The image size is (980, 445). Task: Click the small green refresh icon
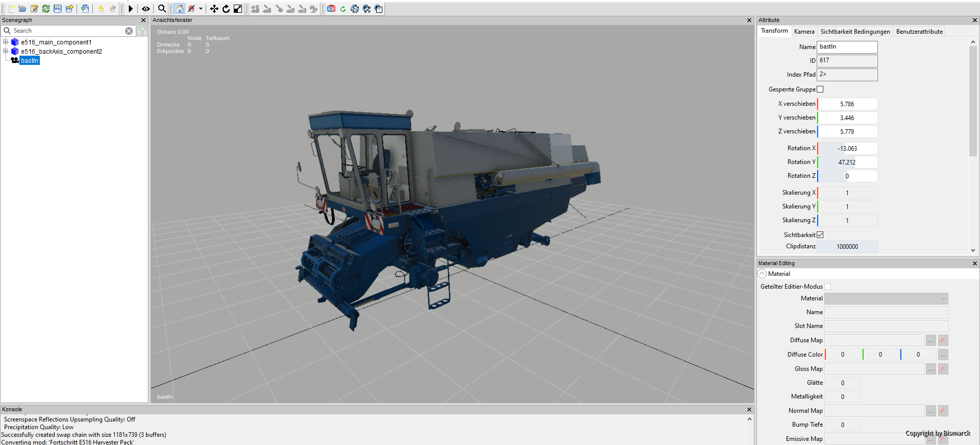343,9
